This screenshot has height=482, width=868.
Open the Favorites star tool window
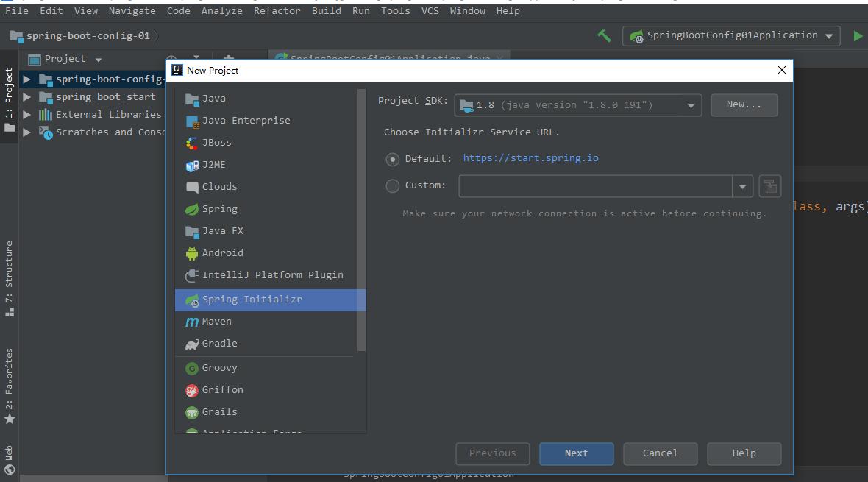click(x=10, y=419)
